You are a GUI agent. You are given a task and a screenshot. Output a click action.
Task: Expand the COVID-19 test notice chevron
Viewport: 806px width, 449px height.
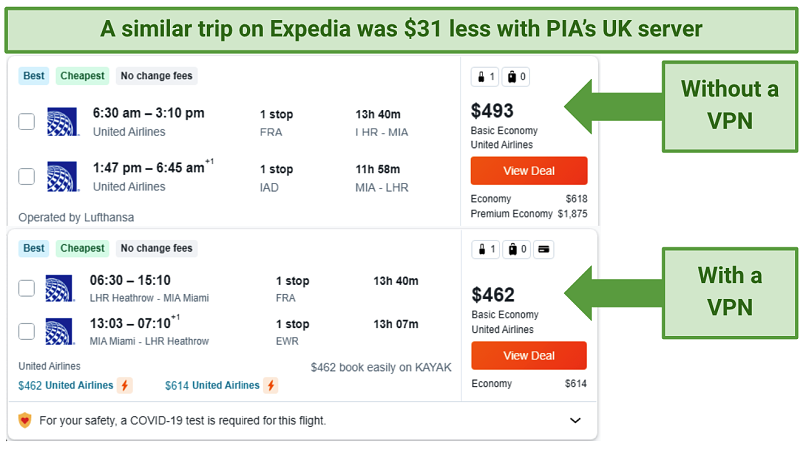coord(575,420)
